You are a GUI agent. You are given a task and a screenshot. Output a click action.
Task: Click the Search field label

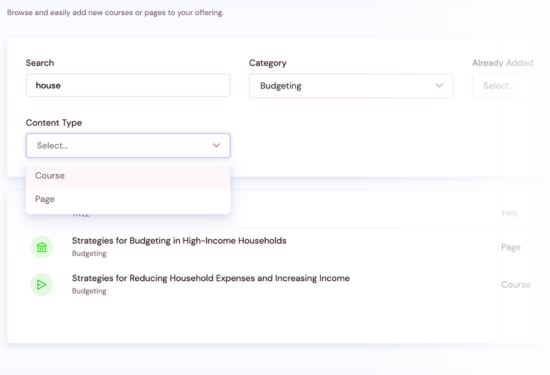pos(40,63)
